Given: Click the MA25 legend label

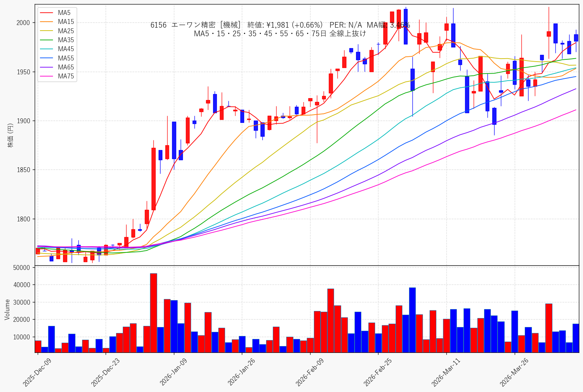Looking at the screenshot, I should [x=66, y=31].
